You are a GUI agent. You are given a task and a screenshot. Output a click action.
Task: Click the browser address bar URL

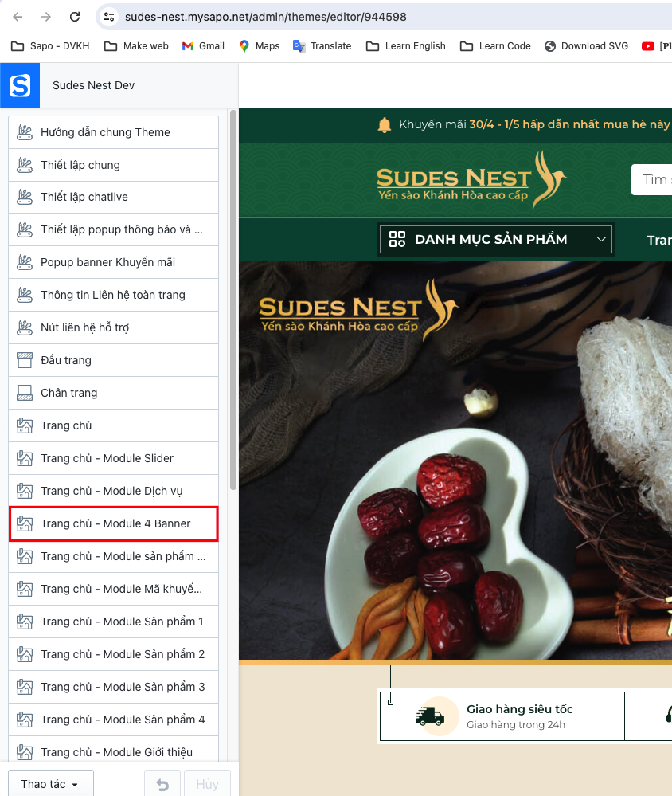click(266, 17)
